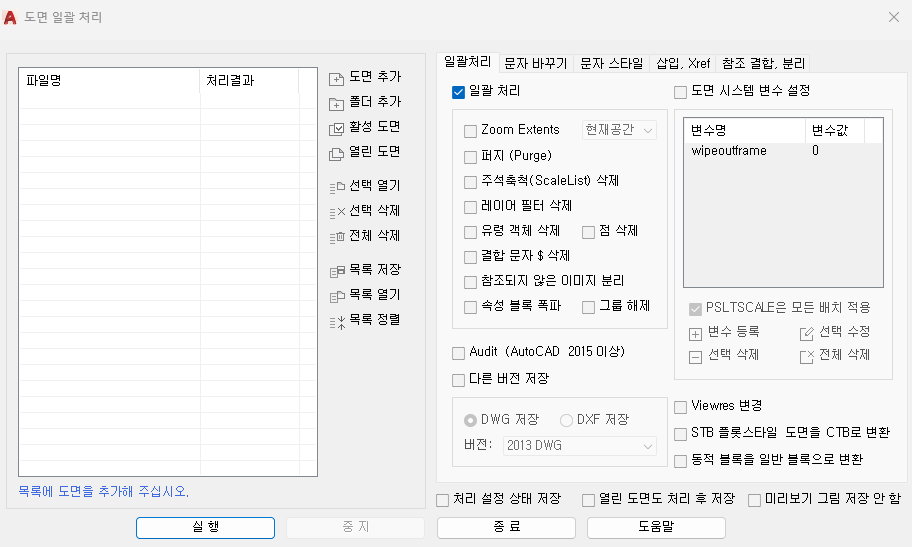
Task: Click the 목록 열기 (open list) icon
Action: (337, 296)
